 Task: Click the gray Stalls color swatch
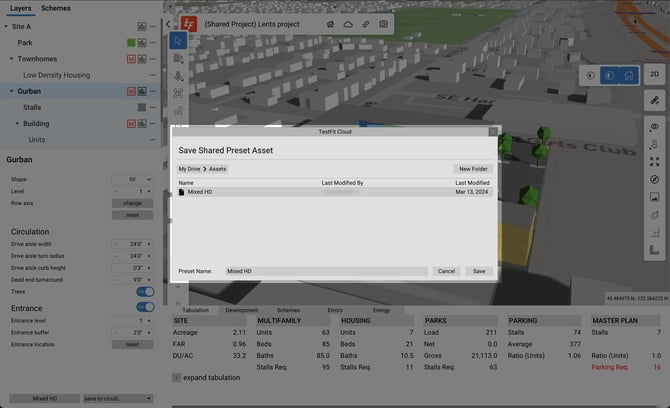coord(142,108)
